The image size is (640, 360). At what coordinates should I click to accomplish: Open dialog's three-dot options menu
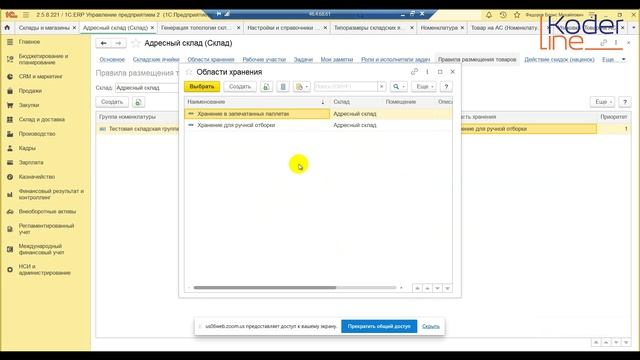click(427, 71)
